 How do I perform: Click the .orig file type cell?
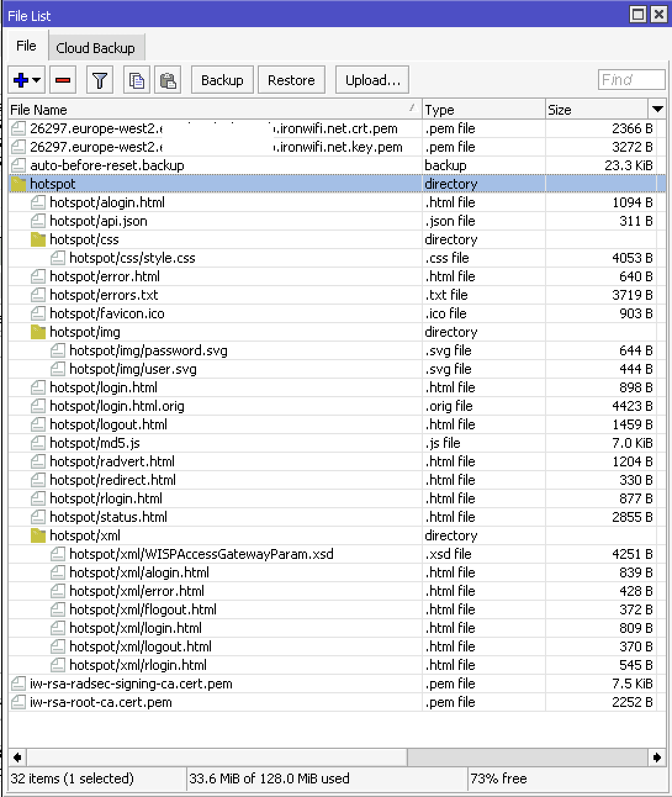[x=449, y=406]
